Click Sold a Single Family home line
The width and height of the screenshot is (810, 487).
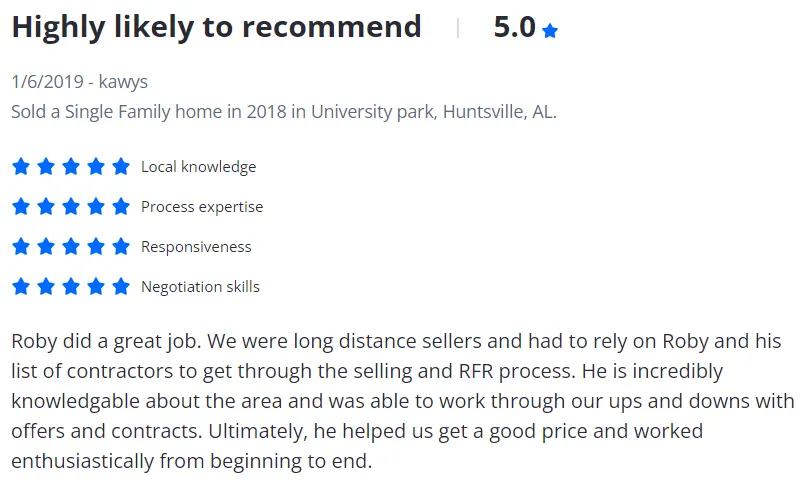(x=284, y=112)
